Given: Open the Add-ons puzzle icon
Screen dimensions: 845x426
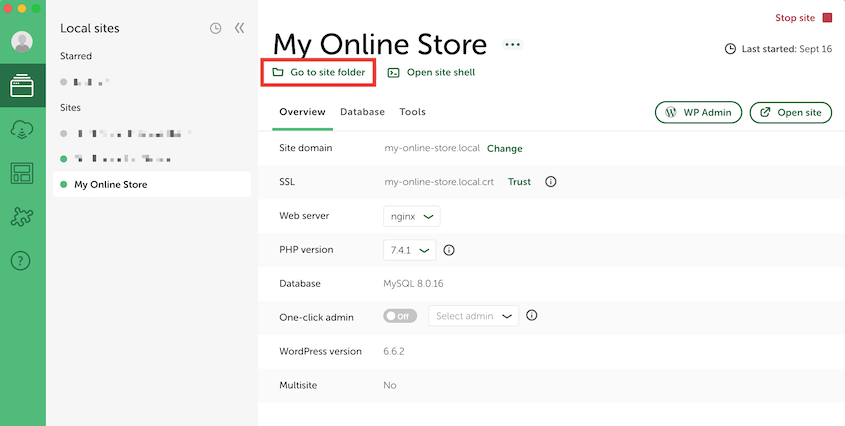Looking at the screenshot, I should pyautogui.click(x=22, y=217).
